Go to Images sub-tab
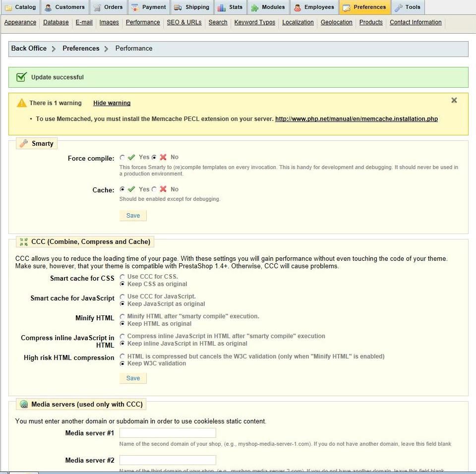The height and width of the screenshot is (474, 476). 109,22
